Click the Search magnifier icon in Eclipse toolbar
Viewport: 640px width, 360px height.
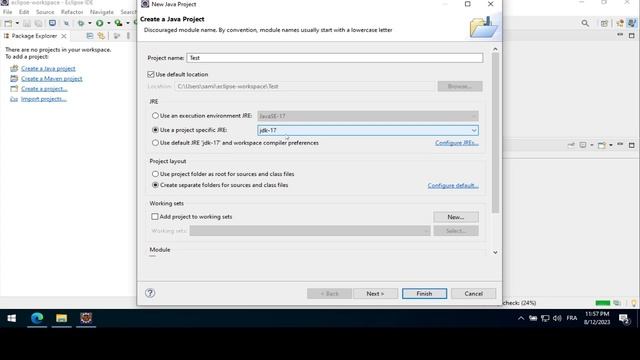click(585, 23)
